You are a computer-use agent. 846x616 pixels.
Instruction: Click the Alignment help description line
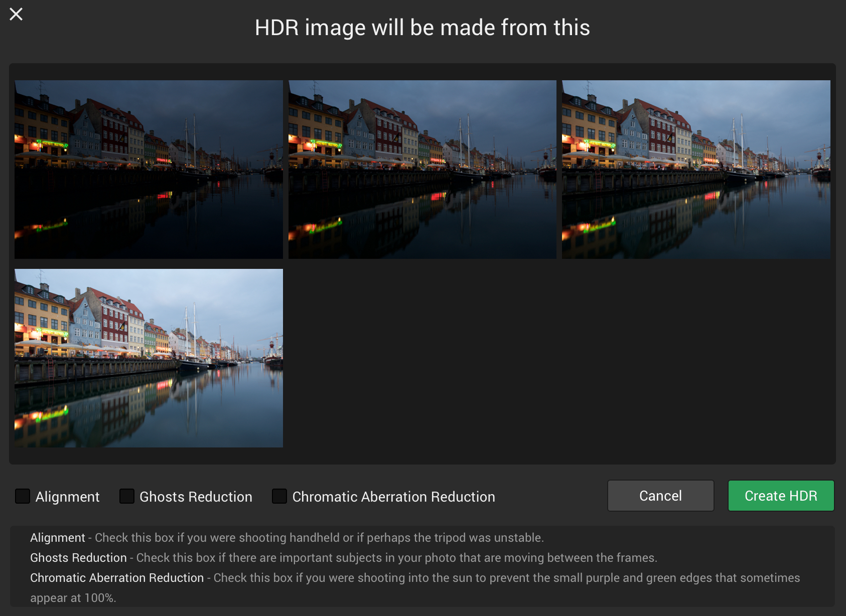coord(287,538)
